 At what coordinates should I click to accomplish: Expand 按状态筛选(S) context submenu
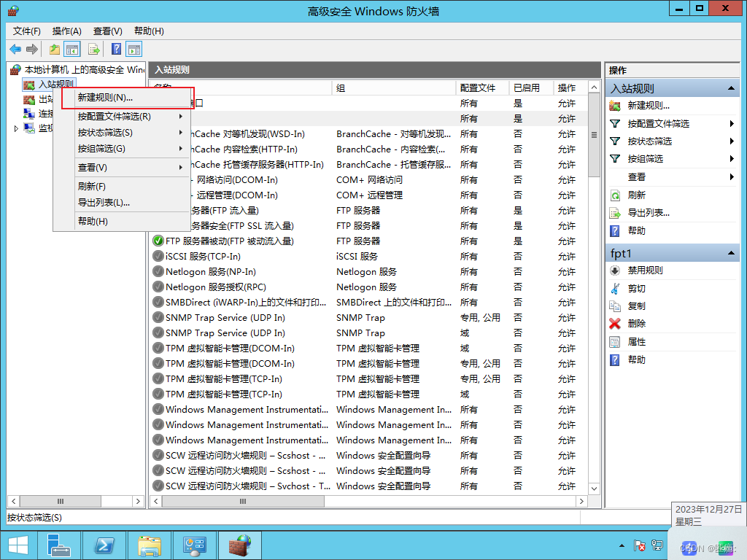181,133
